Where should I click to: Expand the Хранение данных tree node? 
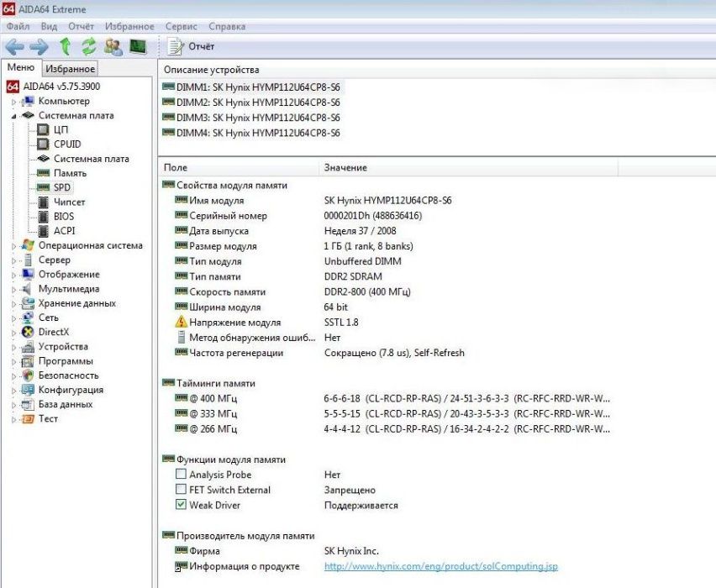tap(13, 304)
